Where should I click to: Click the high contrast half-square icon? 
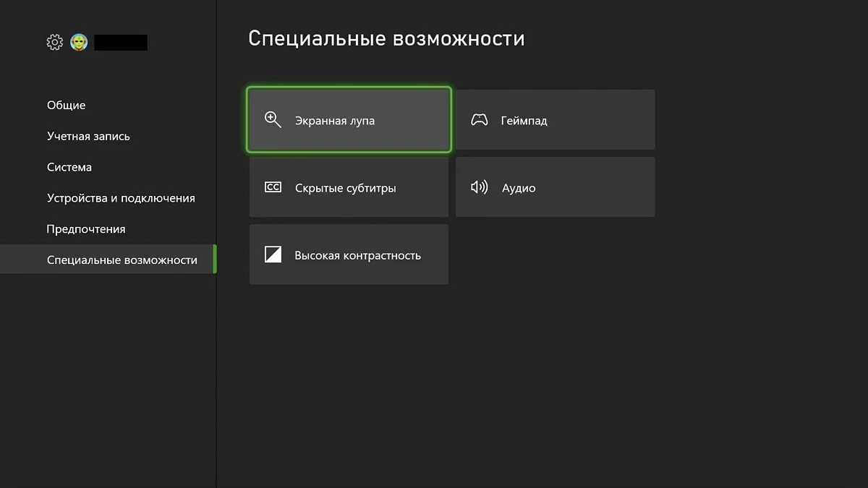click(273, 254)
